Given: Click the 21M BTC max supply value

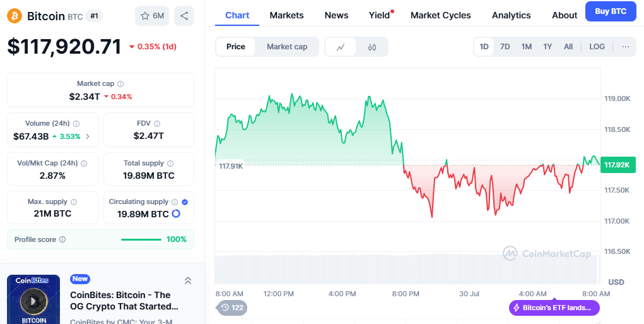Looking at the screenshot, I should pos(52,214).
